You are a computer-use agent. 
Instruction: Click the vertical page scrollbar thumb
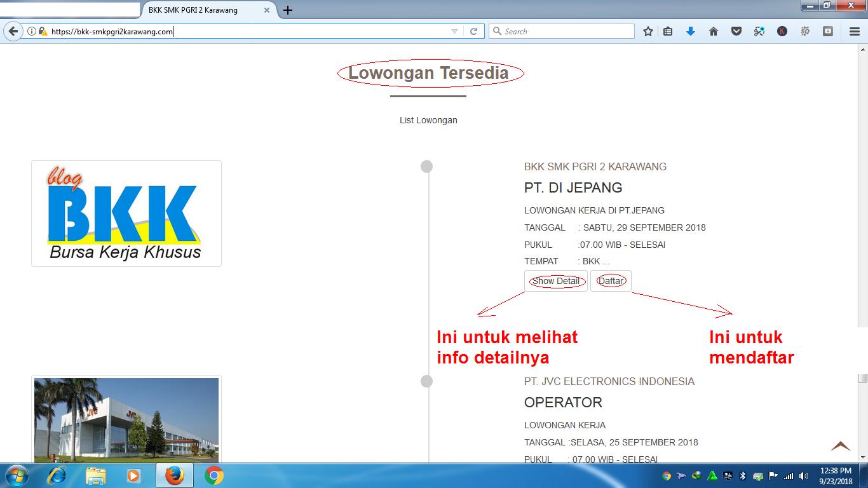[862, 378]
